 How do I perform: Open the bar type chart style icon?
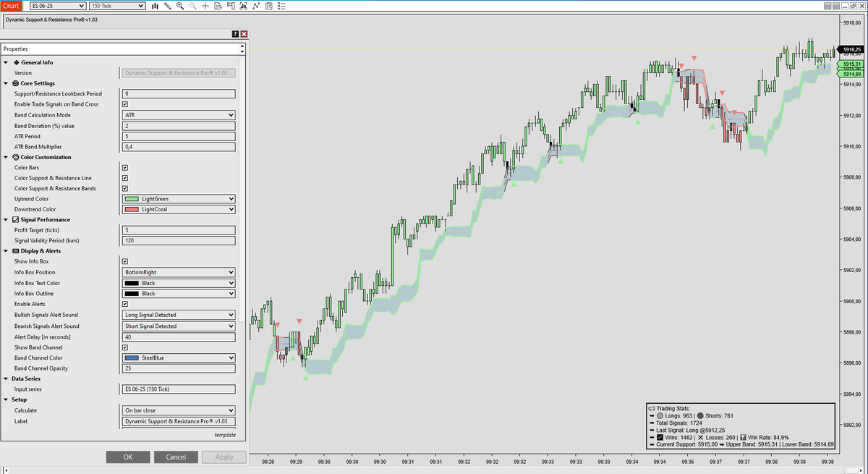pyautogui.click(x=156, y=6)
